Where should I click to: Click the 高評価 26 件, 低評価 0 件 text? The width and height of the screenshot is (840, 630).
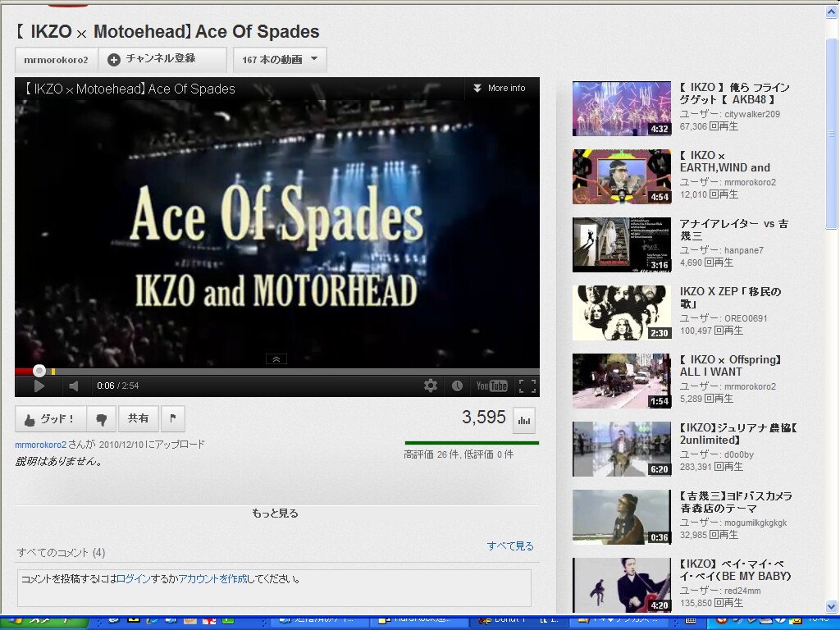click(x=459, y=454)
